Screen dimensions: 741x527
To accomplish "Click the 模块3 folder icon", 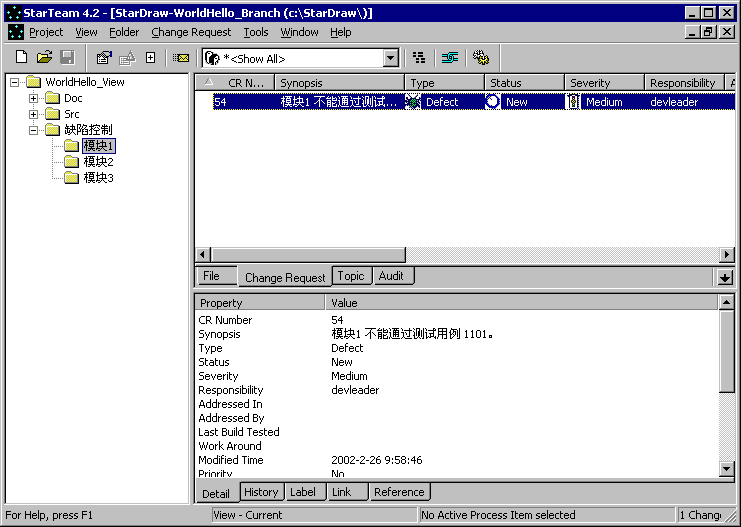I will point(71,178).
